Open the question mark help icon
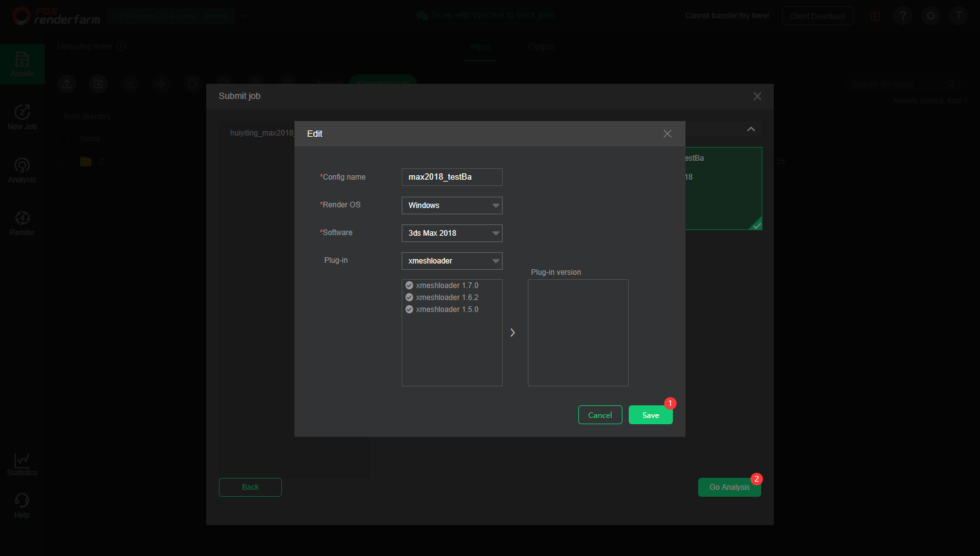 click(x=903, y=16)
